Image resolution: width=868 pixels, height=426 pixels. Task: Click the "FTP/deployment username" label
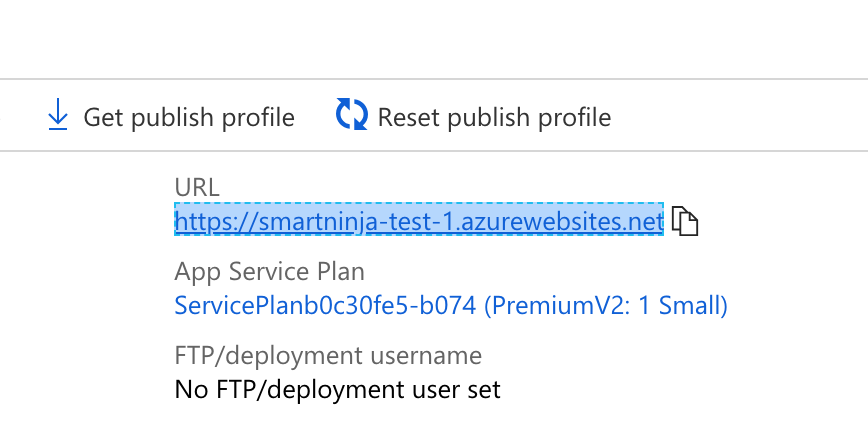[x=328, y=354]
